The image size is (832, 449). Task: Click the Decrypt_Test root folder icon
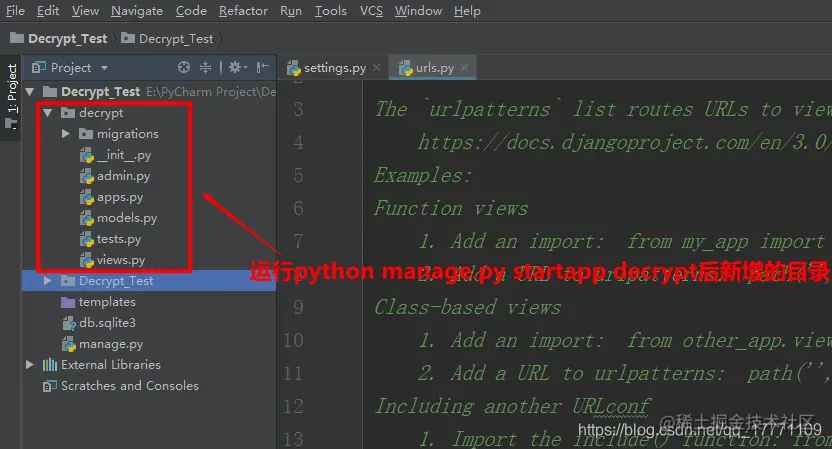coord(50,92)
